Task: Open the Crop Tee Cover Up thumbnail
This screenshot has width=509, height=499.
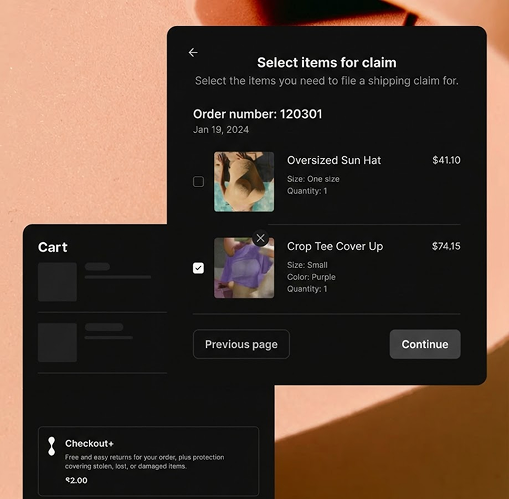Action: 244,268
